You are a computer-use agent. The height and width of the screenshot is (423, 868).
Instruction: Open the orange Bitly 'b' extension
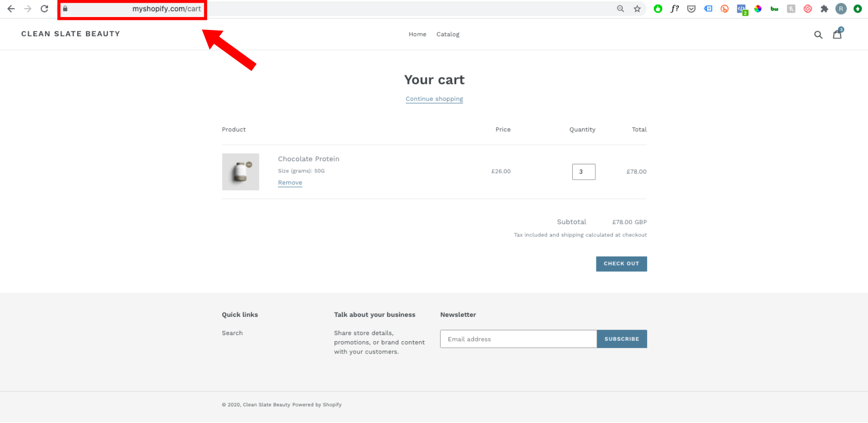tap(725, 9)
